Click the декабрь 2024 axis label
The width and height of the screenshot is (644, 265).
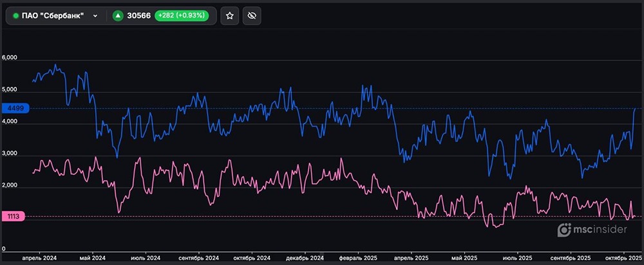point(305,257)
